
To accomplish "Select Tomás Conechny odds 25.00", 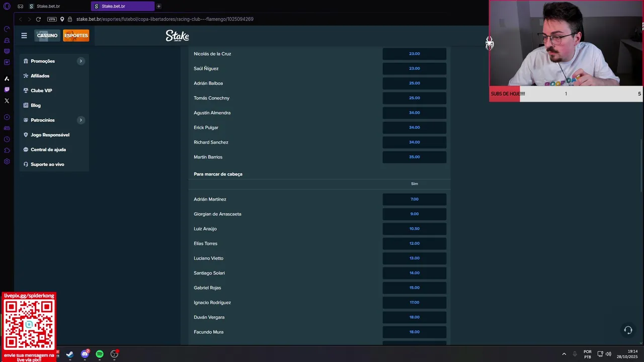I will [x=414, y=98].
